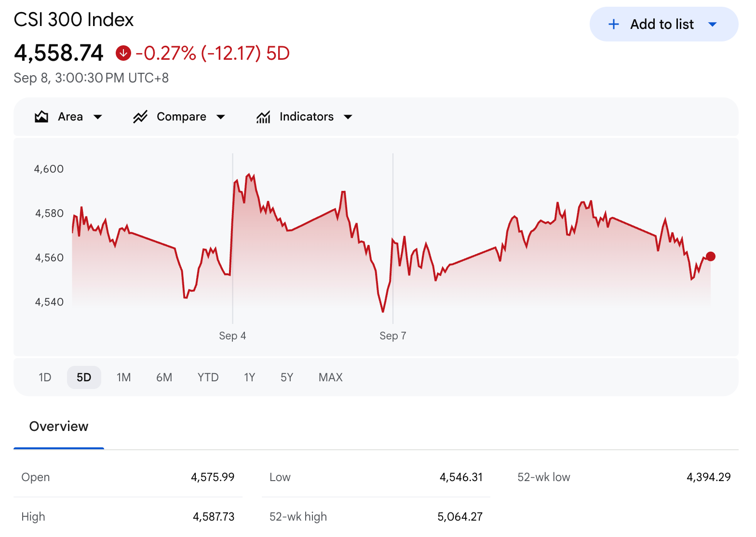The image size is (756, 537).
Task: Choose the 5Y range
Action: pyautogui.click(x=287, y=377)
